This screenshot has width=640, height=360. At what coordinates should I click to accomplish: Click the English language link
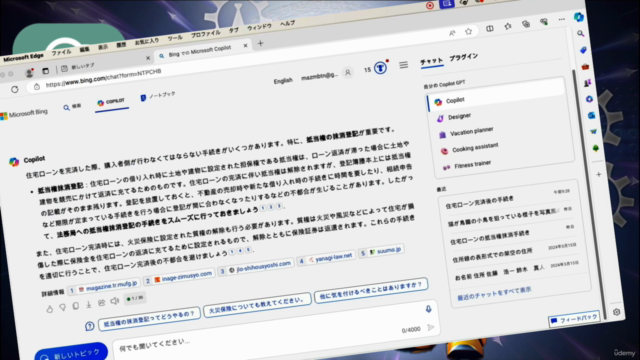point(283,81)
